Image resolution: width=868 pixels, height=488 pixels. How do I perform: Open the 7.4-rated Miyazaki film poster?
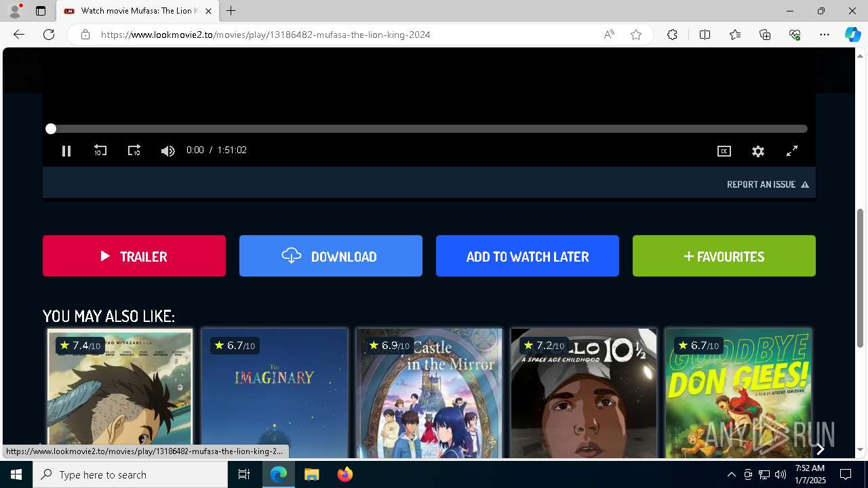(x=120, y=393)
